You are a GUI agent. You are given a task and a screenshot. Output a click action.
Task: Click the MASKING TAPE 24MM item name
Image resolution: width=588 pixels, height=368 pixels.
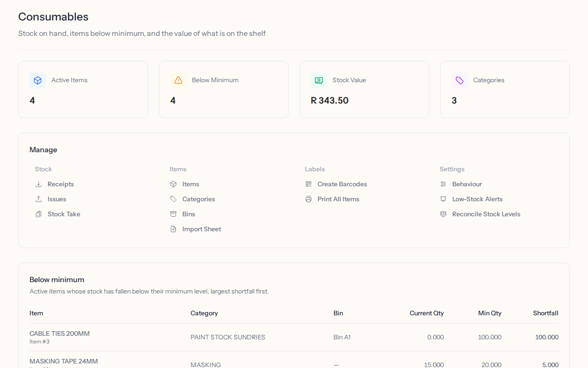click(x=64, y=361)
